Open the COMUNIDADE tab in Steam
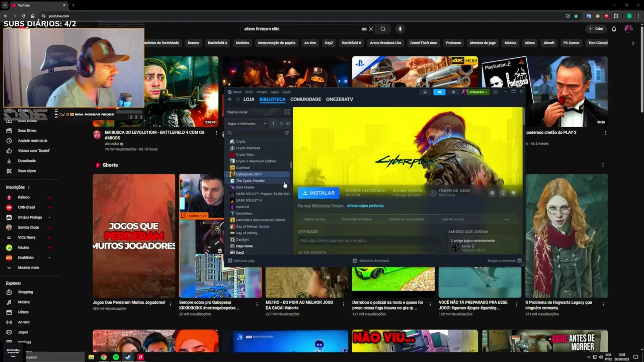The image size is (644, 362). coord(305,99)
